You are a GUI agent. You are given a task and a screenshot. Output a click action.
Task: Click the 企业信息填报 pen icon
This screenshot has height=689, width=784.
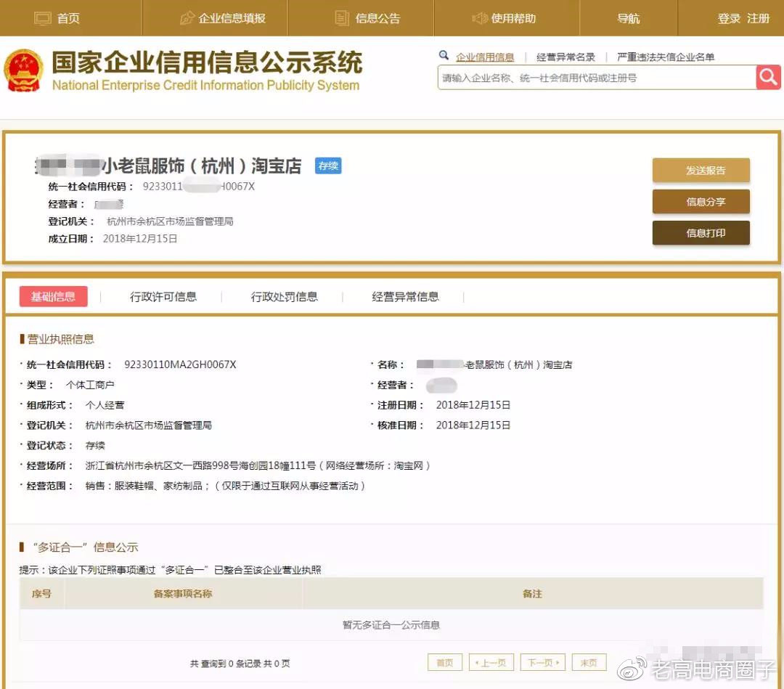[x=187, y=18]
